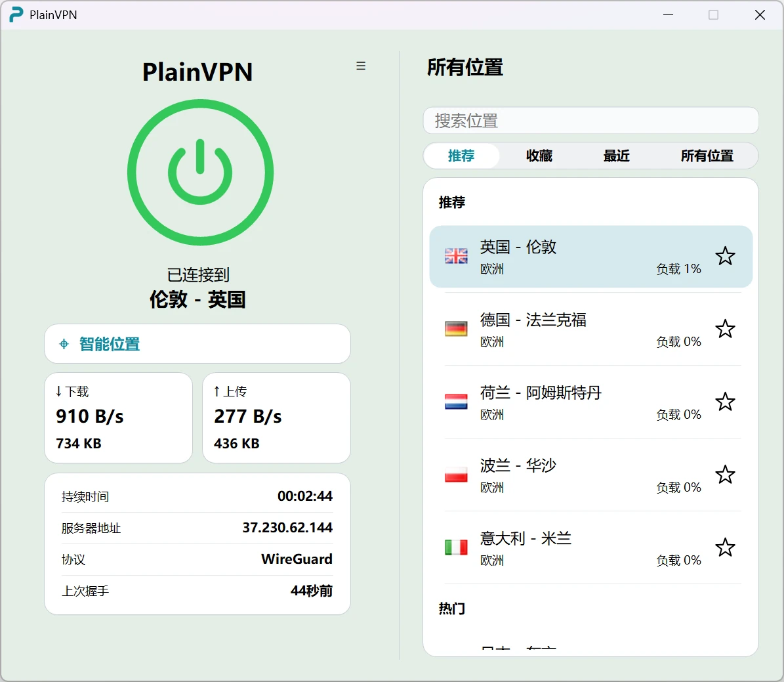Favorite 意大利 - 米兰 with star

[725, 547]
